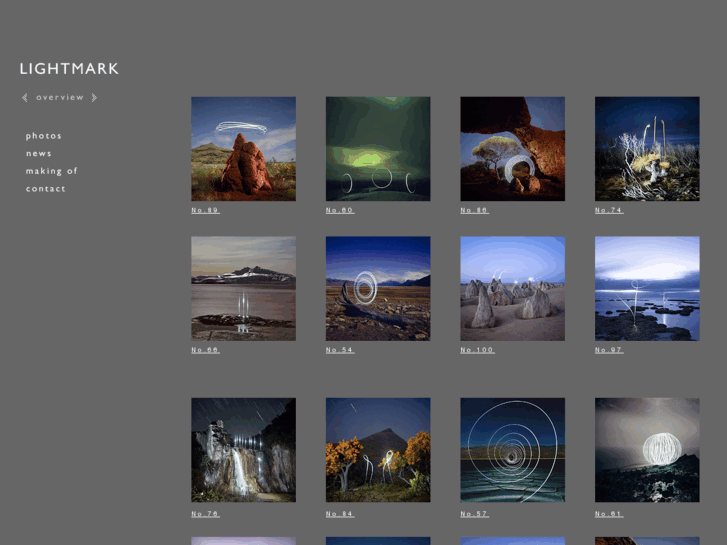The height and width of the screenshot is (545, 727).
Task: Open the light spiral desert thumbnail
Action: [x=378, y=289]
